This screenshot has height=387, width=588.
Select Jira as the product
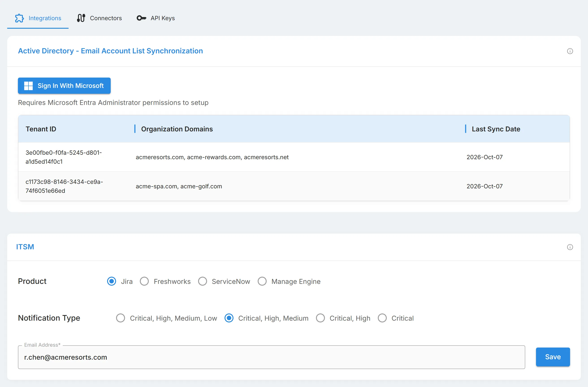[x=112, y=281]
